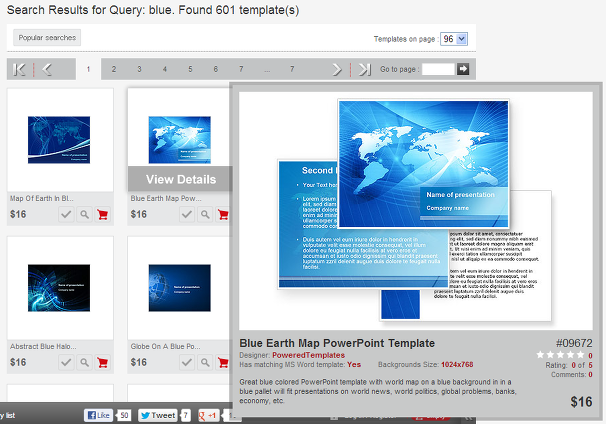
Task: Click Tweet button
Action: 158,415
